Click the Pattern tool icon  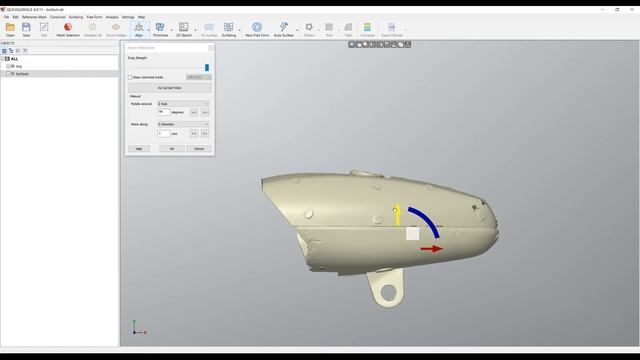coord(309,27)
